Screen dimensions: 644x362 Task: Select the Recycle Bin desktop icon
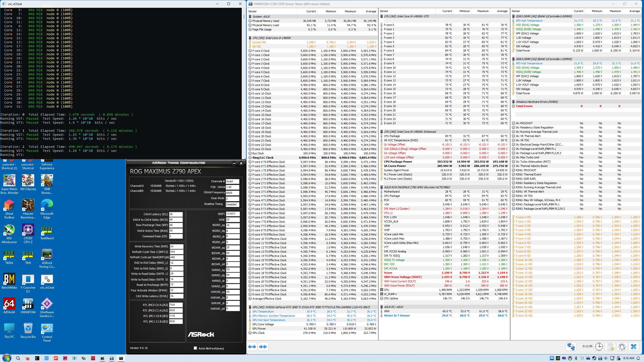pyautogui.click(x=28, y=330)
